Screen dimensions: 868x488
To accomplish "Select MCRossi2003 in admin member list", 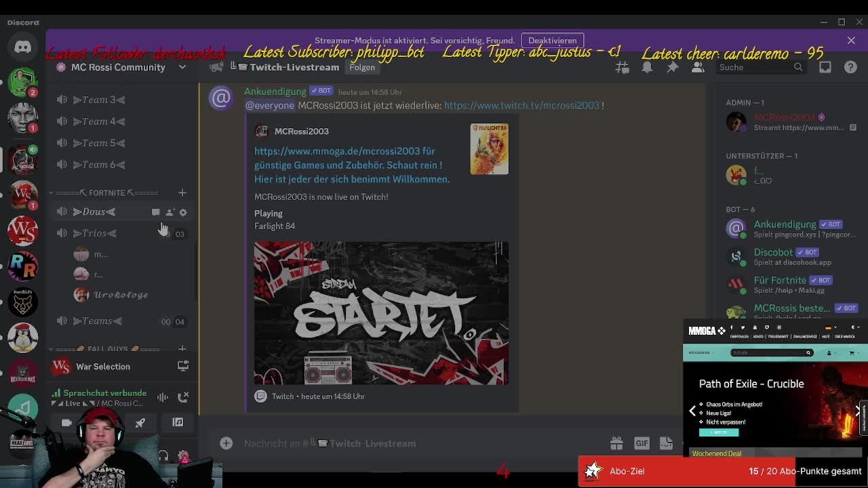I will (x=790, y=122).
